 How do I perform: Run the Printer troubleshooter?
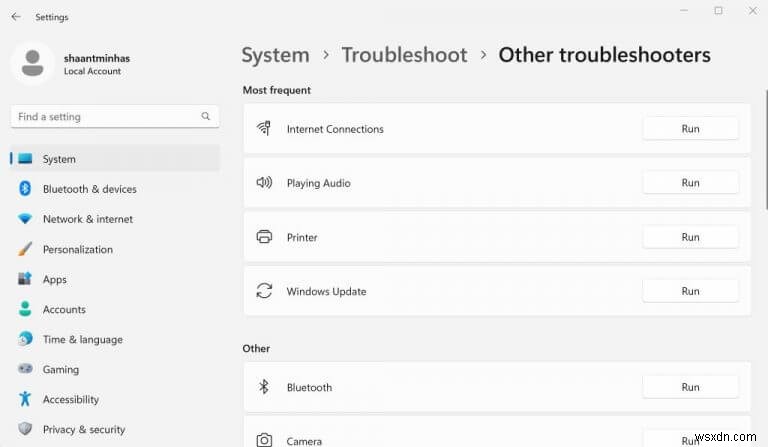pyautogui.click(x=690, y=237)
